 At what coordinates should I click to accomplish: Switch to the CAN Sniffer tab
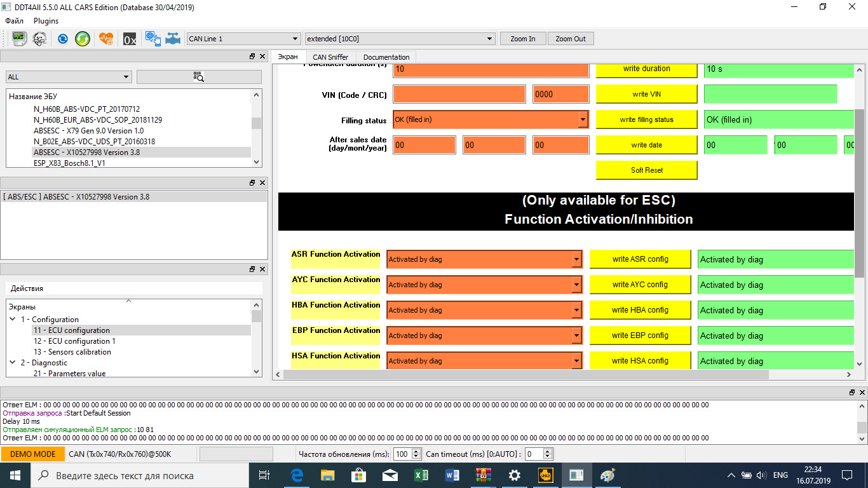pos(330,57)
